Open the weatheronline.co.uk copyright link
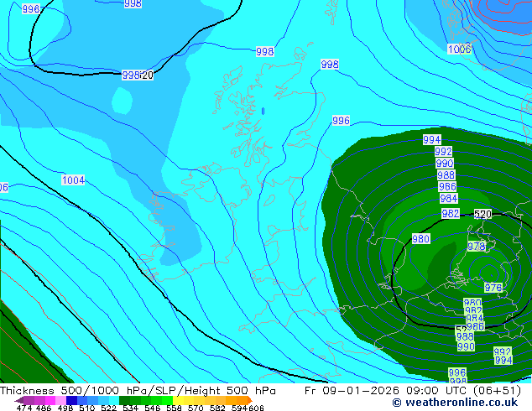Viewport: 532px width, 411px height. point(455,403)
